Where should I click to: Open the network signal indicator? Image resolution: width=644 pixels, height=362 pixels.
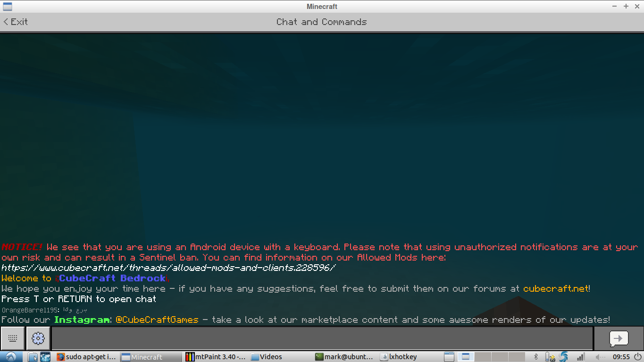(581, 357)
